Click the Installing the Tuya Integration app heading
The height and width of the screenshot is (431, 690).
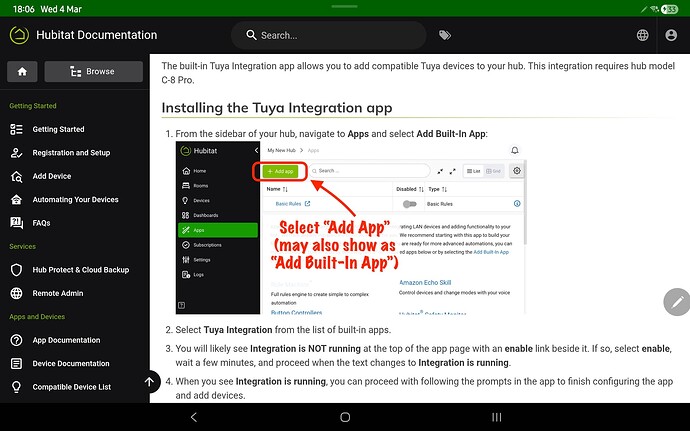point(277,108)
